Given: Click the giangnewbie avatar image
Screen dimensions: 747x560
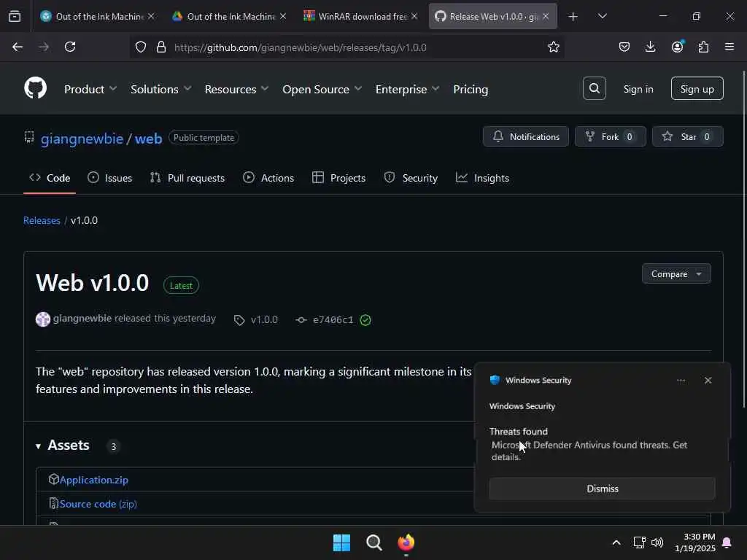Looking at the screenshot, I should (x=43, y=319).
